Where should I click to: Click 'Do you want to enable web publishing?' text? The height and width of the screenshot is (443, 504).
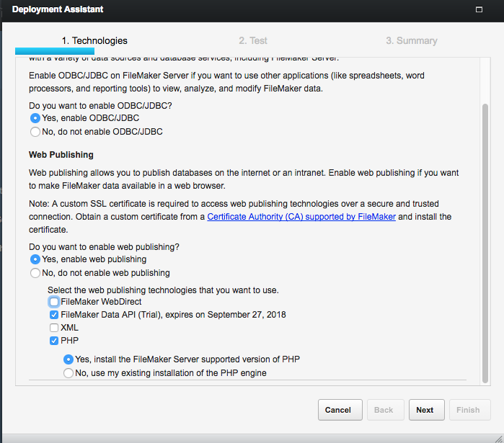pos(104,247)
